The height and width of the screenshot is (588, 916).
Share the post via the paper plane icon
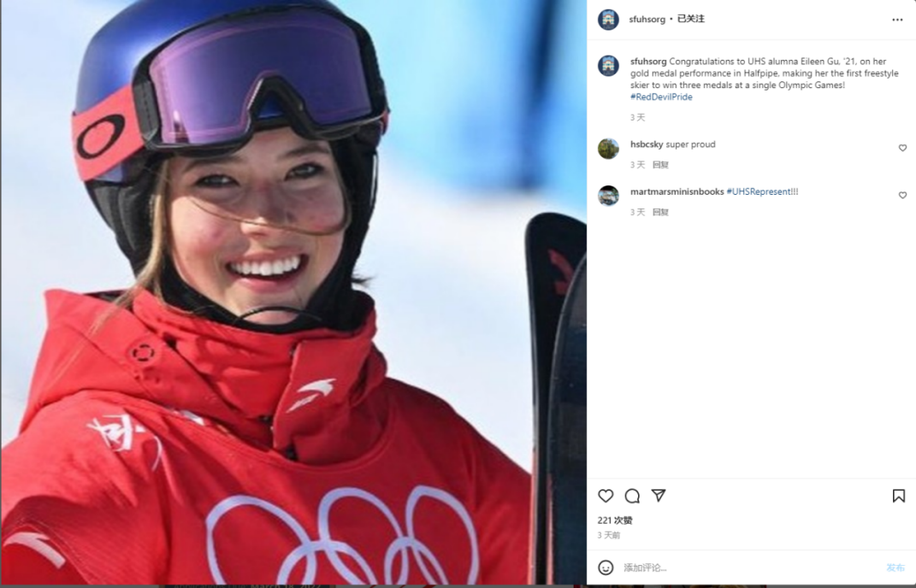[659, 495]
